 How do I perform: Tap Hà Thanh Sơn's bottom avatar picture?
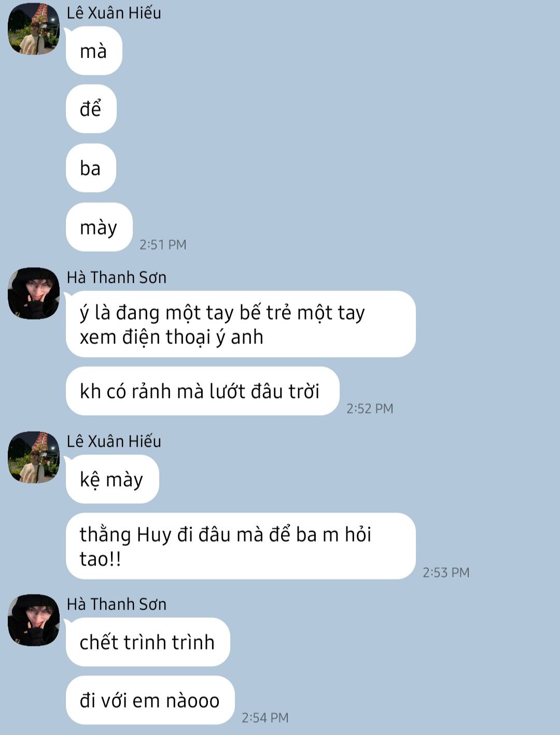[34, 620]
